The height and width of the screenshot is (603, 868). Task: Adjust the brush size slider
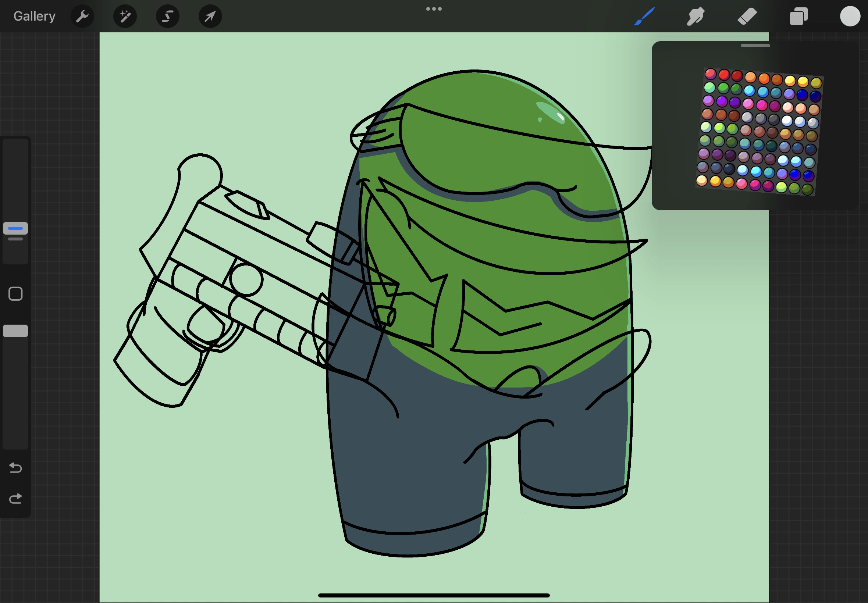coord(15,228)
